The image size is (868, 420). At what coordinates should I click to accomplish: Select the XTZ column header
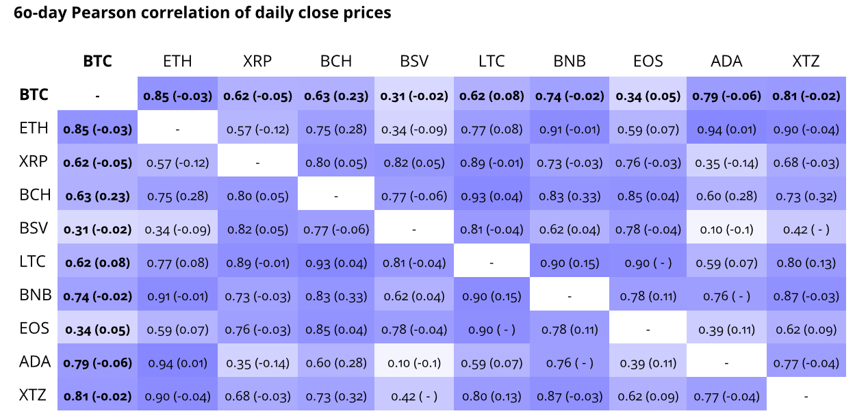tap(806, 61)
